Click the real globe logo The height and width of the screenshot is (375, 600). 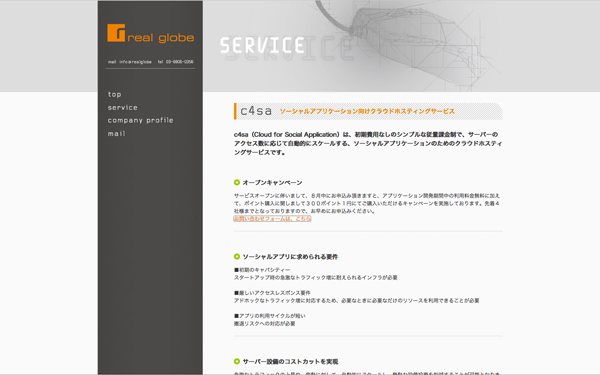point(150,33)
